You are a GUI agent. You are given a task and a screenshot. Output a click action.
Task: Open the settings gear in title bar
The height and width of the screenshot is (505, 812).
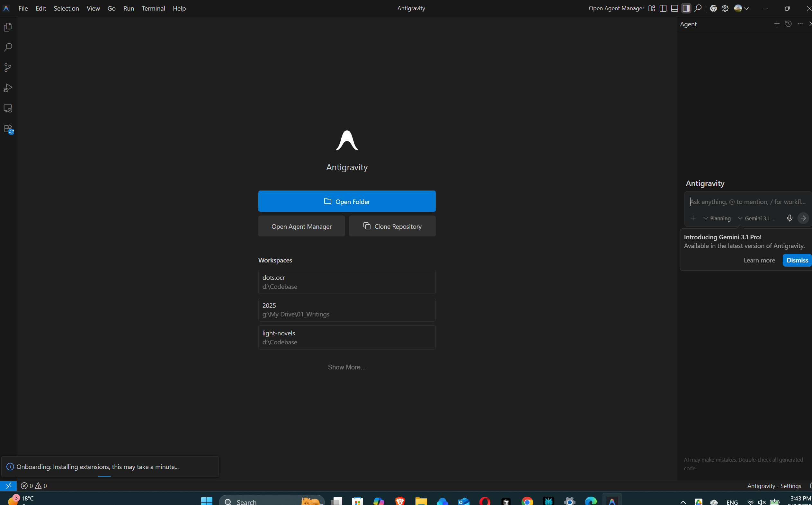(x=725, y=8)
